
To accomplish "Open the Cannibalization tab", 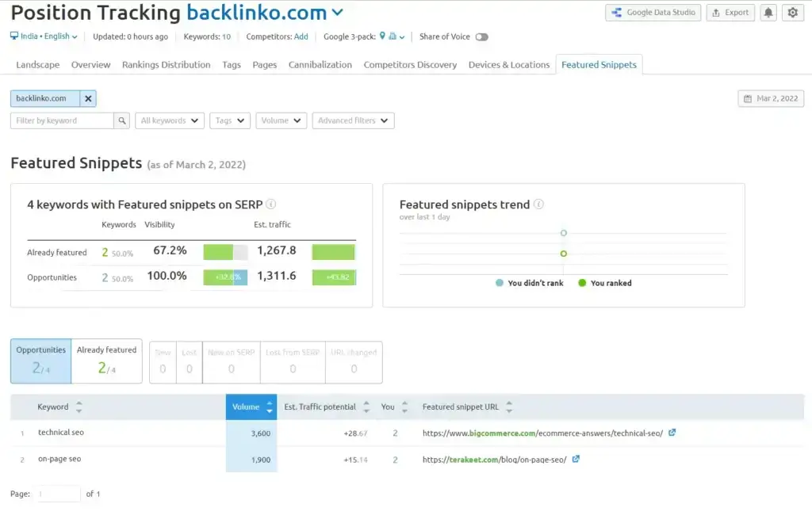I will tap(320, 65).
